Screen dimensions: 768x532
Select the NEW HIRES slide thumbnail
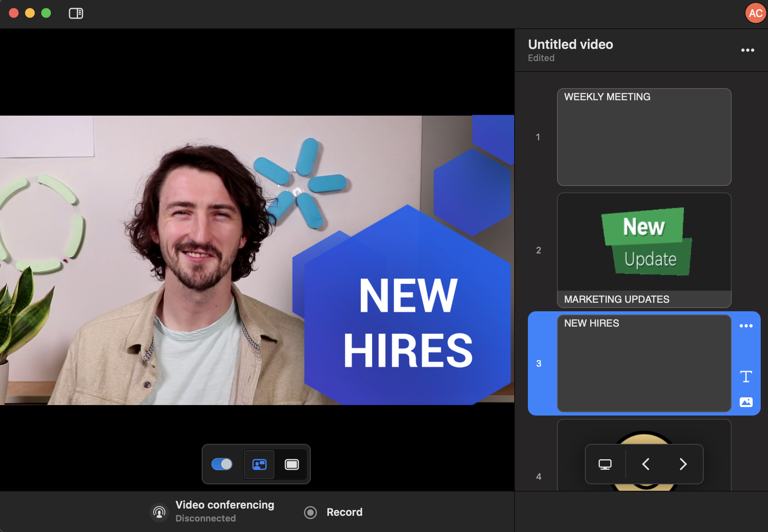point(644,363)
